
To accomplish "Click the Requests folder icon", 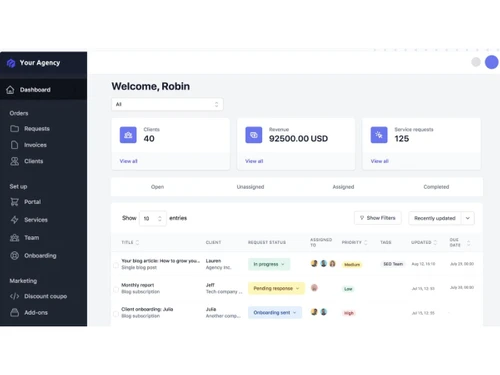I will pos(14,128).
